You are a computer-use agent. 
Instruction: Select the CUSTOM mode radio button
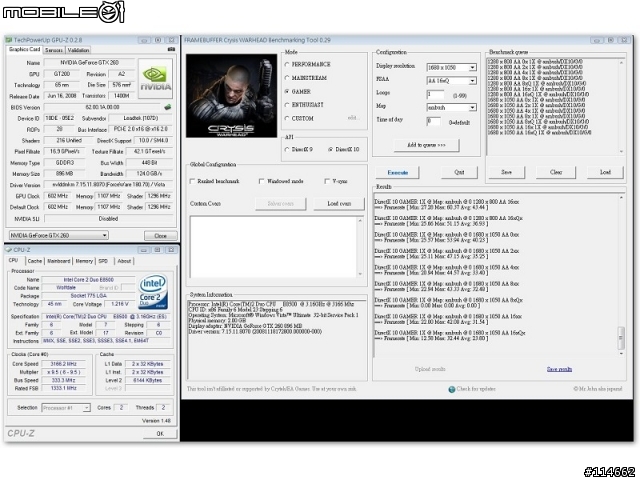(287, 118)
